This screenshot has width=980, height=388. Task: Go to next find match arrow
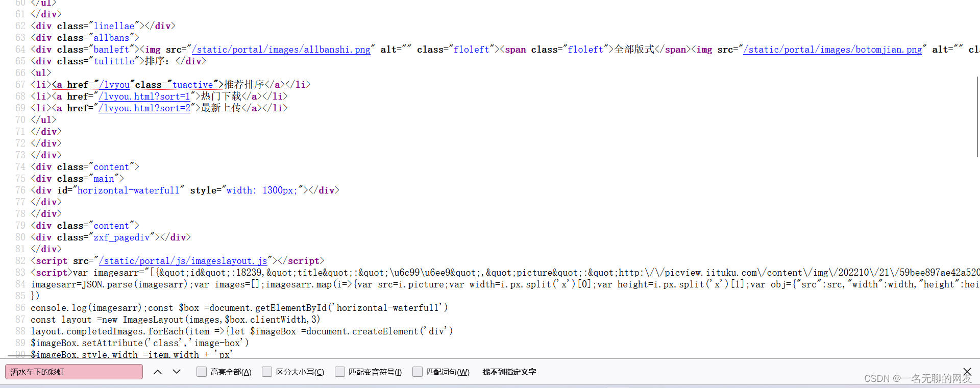click(x=177, y=372)
